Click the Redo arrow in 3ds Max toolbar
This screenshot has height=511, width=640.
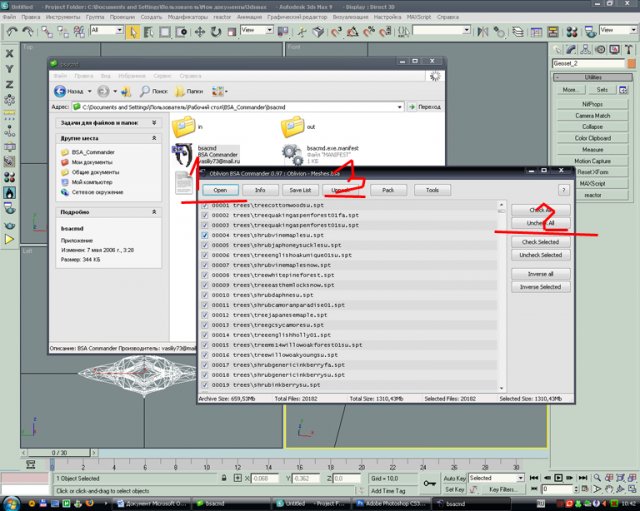coord(28,31)
